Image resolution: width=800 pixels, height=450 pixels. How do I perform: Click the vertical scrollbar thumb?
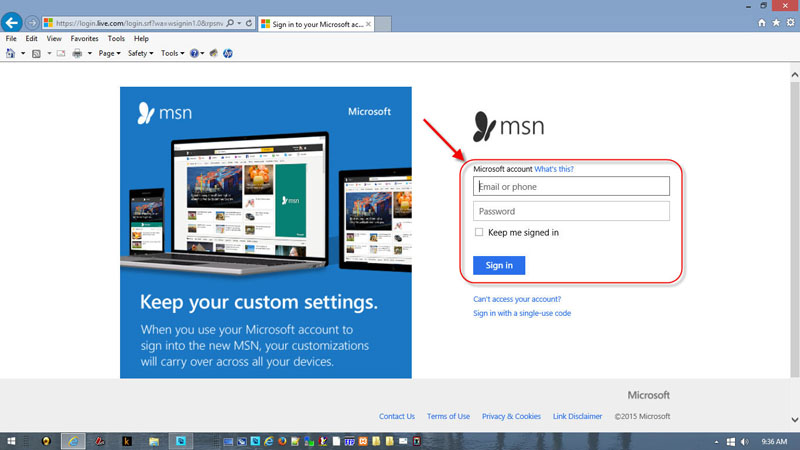pyautogui.click(x=795, y=230)
